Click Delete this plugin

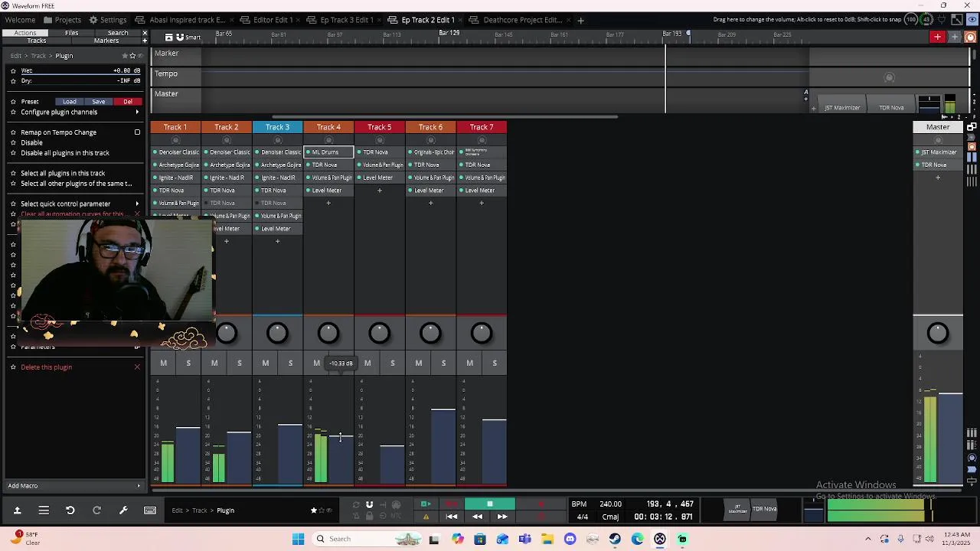(46, 367)
